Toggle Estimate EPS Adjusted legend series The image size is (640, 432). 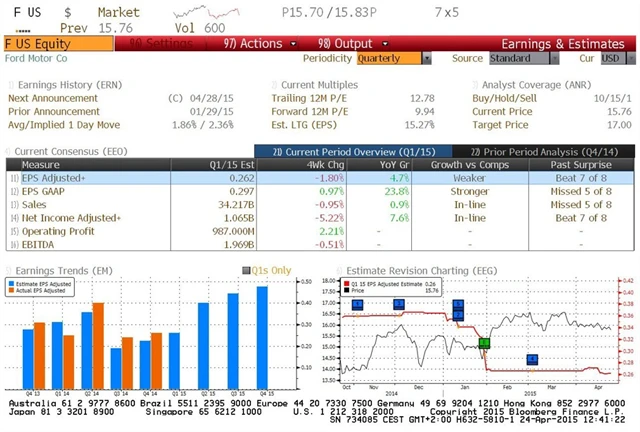point(14,285)
